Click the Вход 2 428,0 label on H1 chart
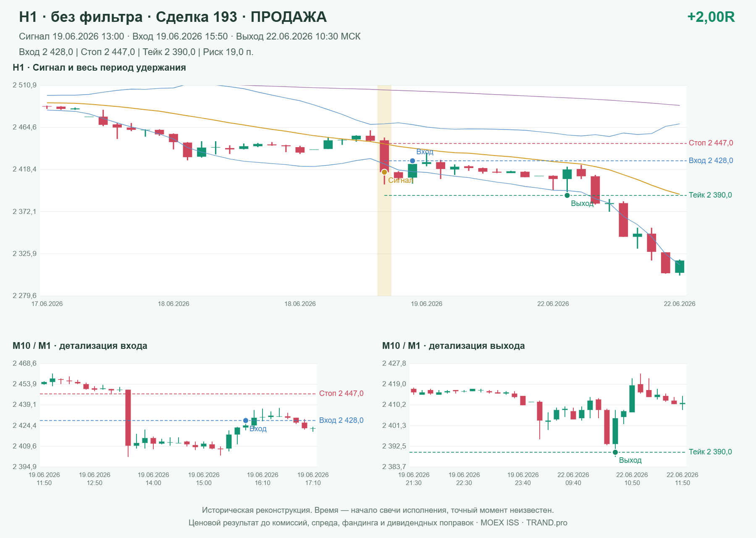Viewport: 756px width, 538px height. pos(711,161)
